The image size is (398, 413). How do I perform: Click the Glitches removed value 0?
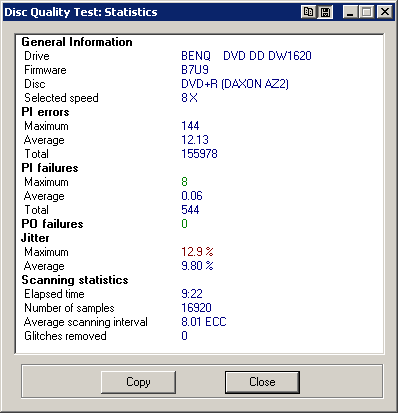(184, 336)
